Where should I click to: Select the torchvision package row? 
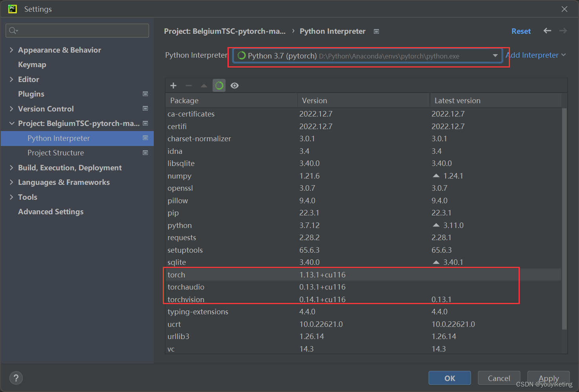pos(363,299)
